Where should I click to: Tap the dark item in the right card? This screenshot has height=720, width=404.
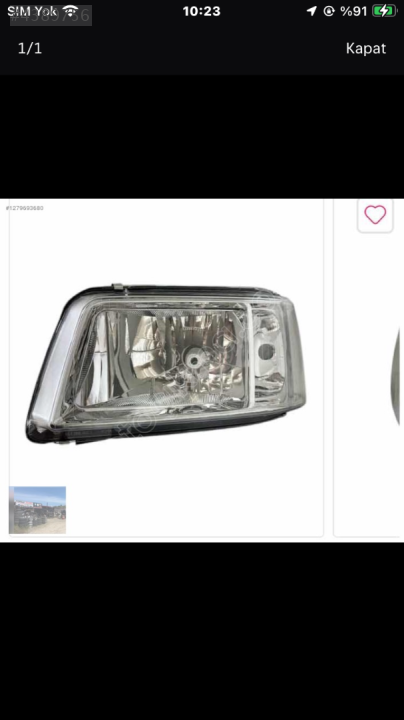click(x=398, y=377)
